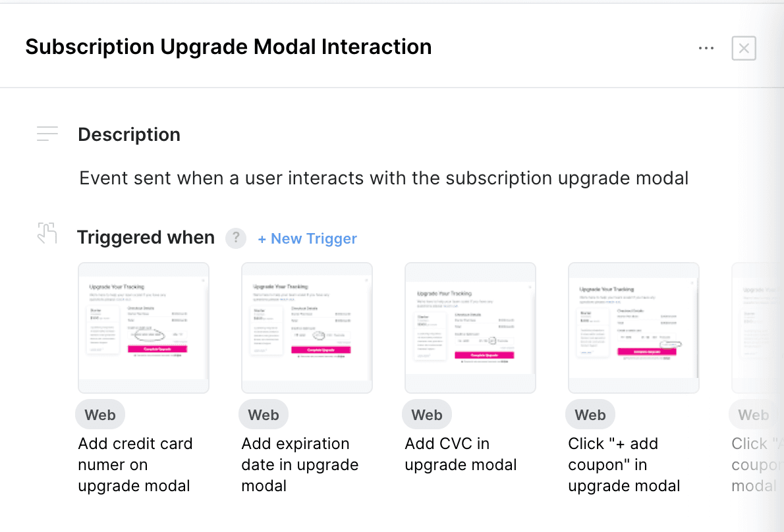Select the 'Subscription Upgrade Modal Interaction' title
The height and width of the screenshot is (532, 784).
pos(228,47)
